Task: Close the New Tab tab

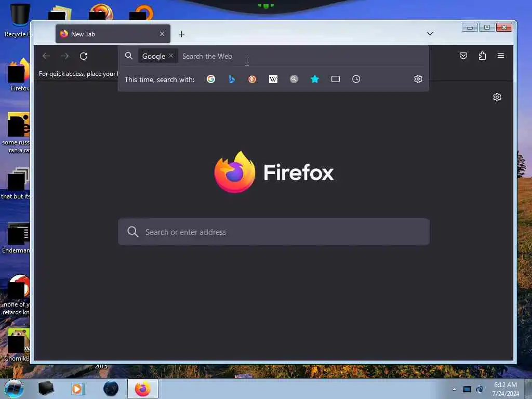Action: click(162, 34)
